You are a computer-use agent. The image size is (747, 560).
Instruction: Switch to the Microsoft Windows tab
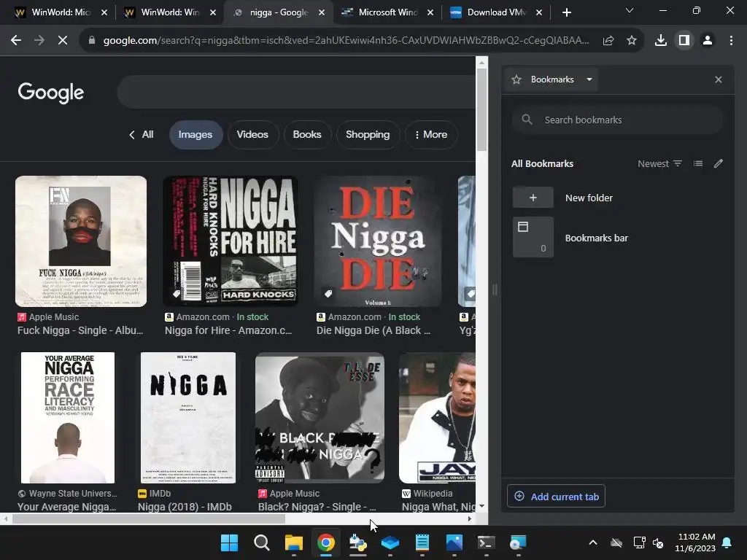pos(387,12)
